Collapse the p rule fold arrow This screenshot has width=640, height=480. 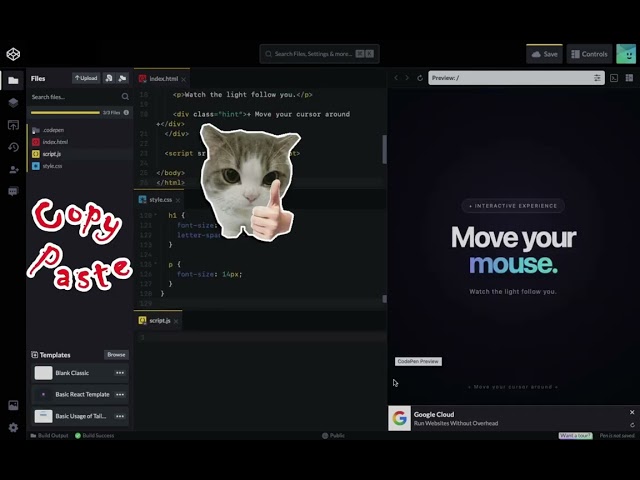point(155,264)
